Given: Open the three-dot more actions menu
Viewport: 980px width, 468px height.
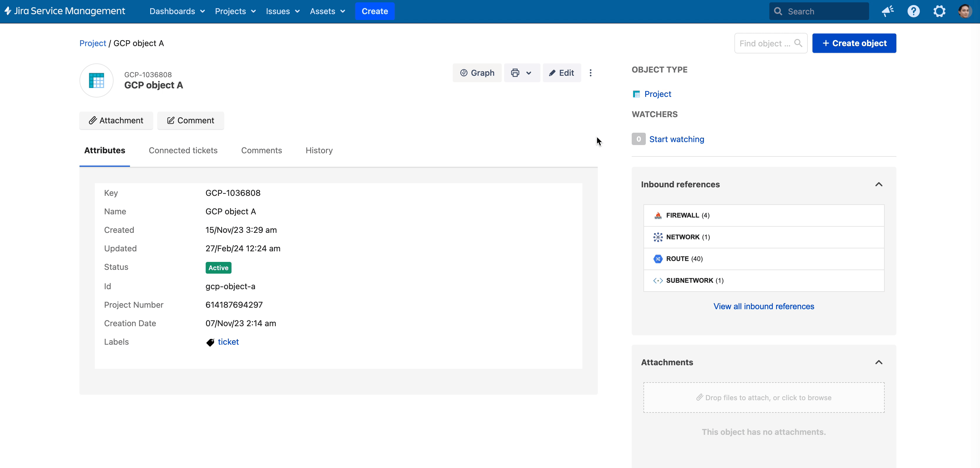Looking at the screenshot, I should pos(590,73).
